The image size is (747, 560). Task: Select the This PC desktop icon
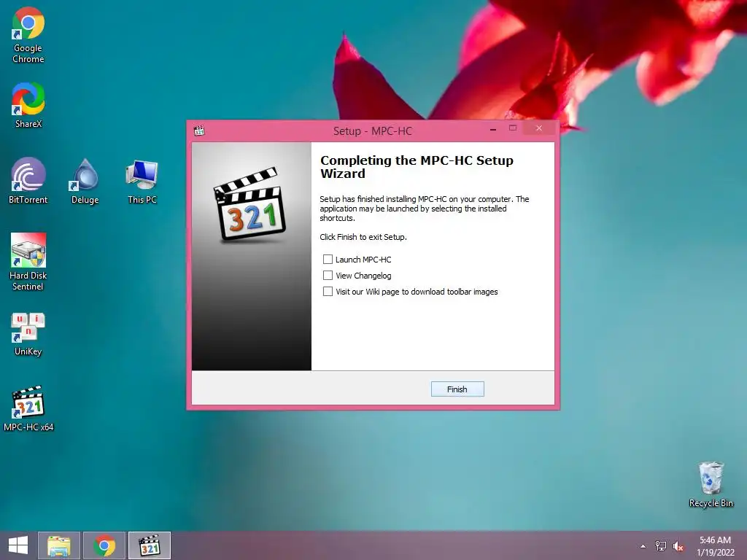tap(142, 181)
